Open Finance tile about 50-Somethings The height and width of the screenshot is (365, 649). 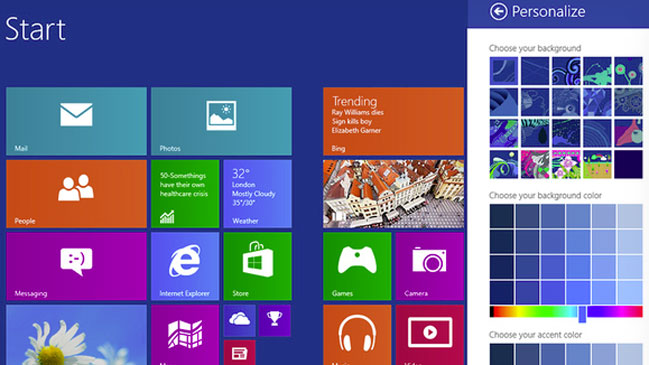185,194
